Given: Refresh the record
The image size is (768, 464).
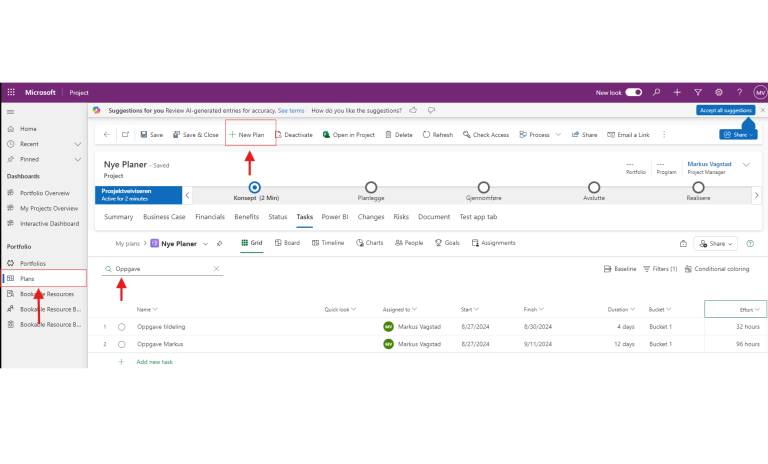Looking at the screenshot, I should 438,134.
